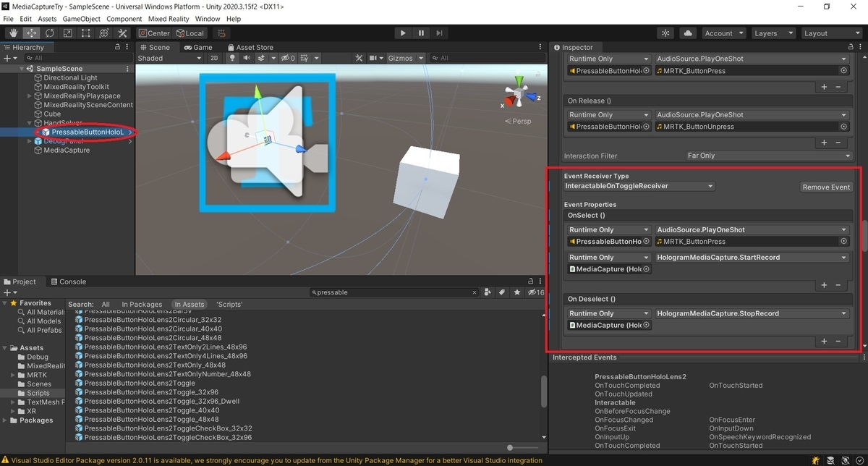Image resolution: width=868 pixels, height=466 pixels.
Task: Filter the search to All
Action: coord(106,305)
